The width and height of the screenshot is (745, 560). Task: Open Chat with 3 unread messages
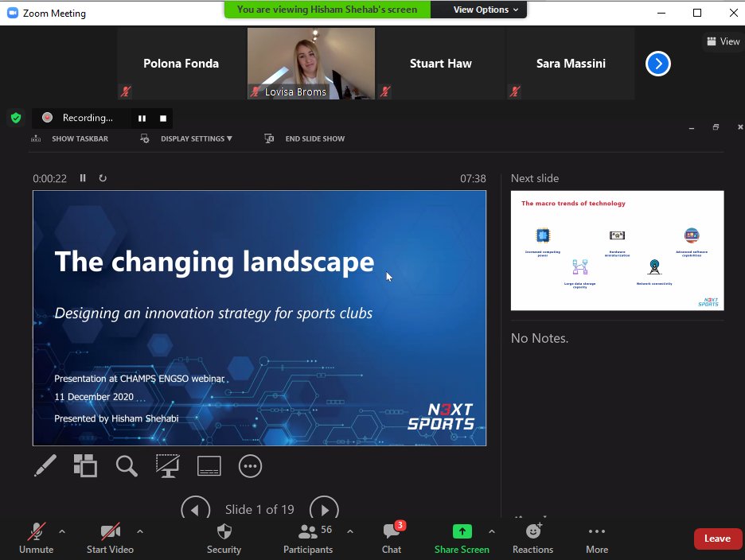click(x=392, y=539)
